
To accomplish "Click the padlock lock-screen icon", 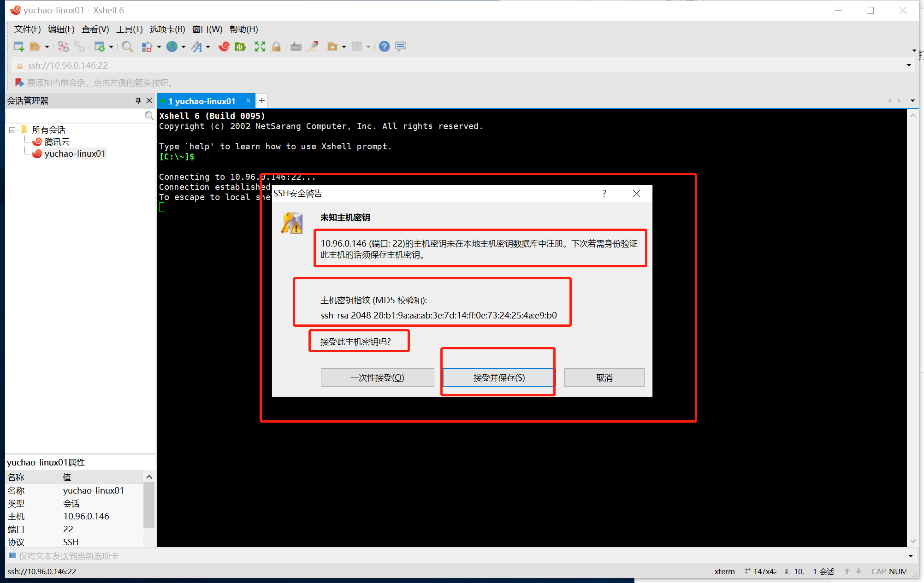I will (x=276, y=47).
